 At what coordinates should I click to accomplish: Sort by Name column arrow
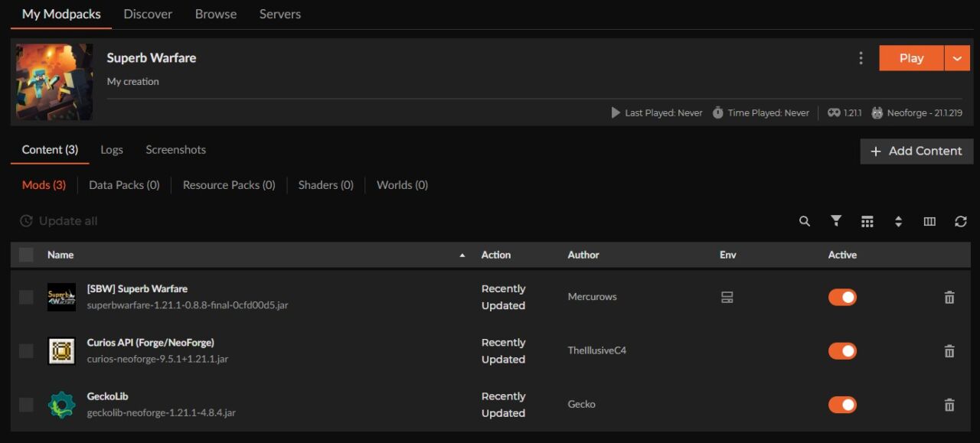click(x=462, y=255)
